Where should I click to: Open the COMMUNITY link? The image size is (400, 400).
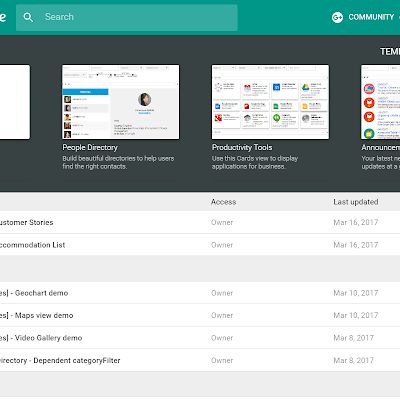(371, 17)
